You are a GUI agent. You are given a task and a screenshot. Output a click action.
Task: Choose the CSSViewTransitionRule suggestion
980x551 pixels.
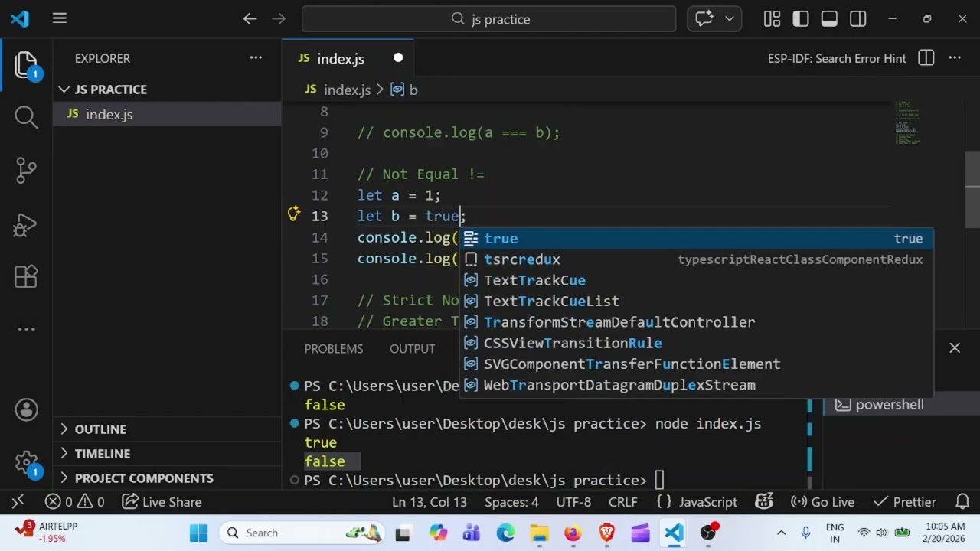pyautogui.click(x=696, y=343)
